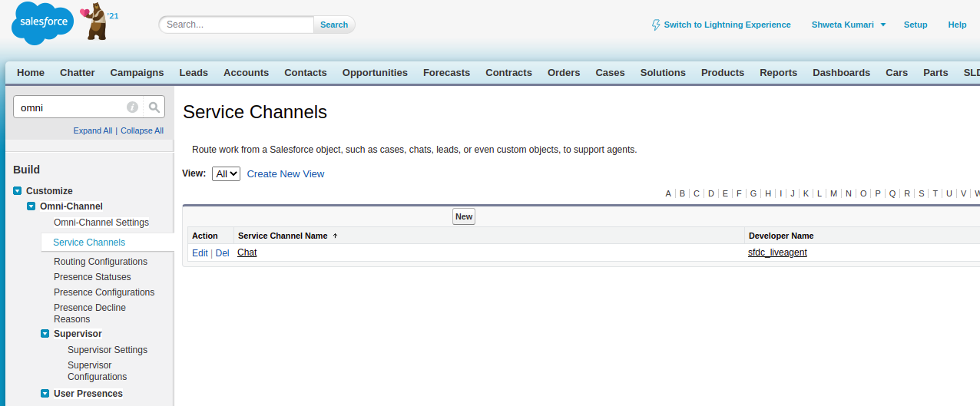
Task: Click the Salesforce cloud logo
Action: 42,24
